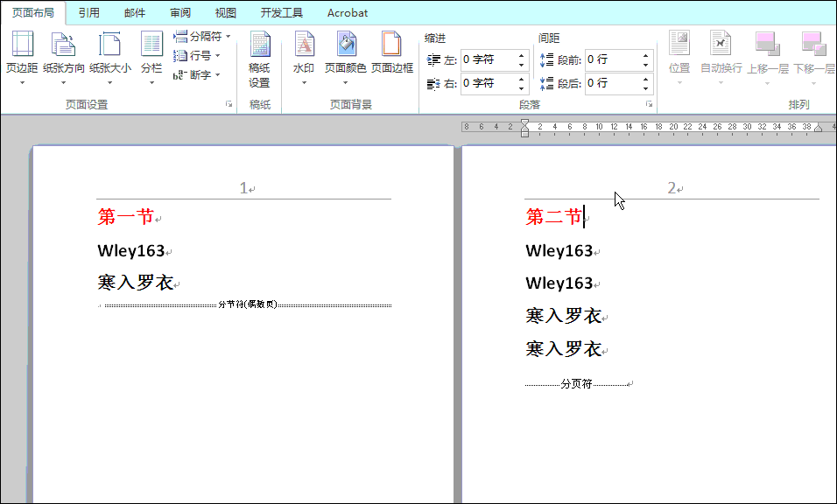Viewport: 837px width, 504px height.
Task: Click the 寒入罗衣 line on page 1
Action: [x=136, y=283]
